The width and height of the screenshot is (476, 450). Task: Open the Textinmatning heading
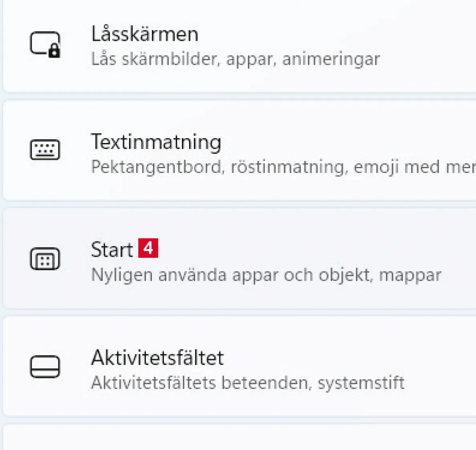pos(156,142)
